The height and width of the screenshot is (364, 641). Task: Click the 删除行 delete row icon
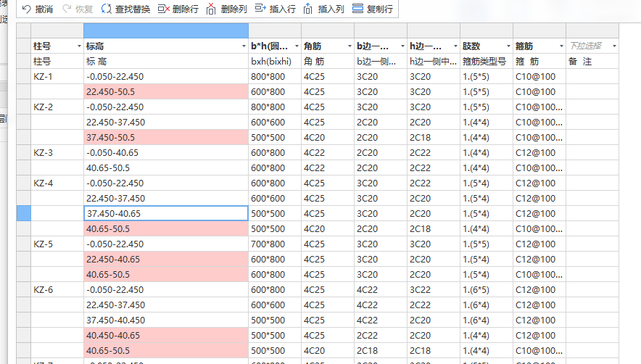pos(164,9)
